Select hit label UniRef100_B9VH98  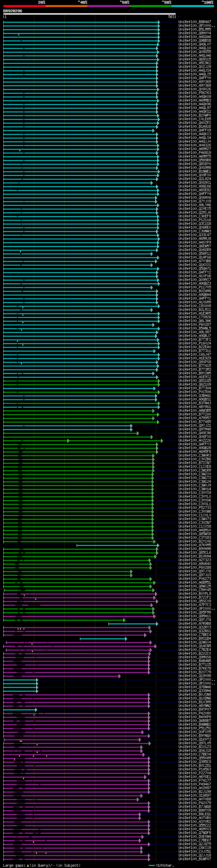195,549
